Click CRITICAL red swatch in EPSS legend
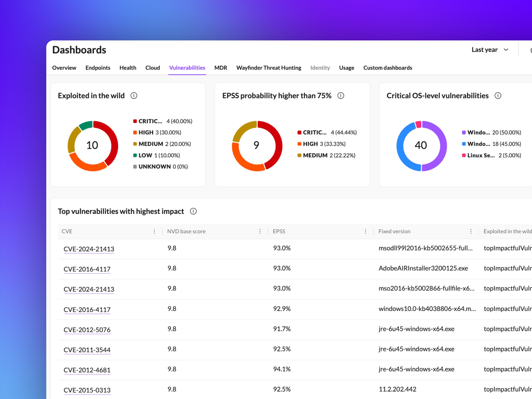This screenshot has height=399, width=532. [299, 132]
